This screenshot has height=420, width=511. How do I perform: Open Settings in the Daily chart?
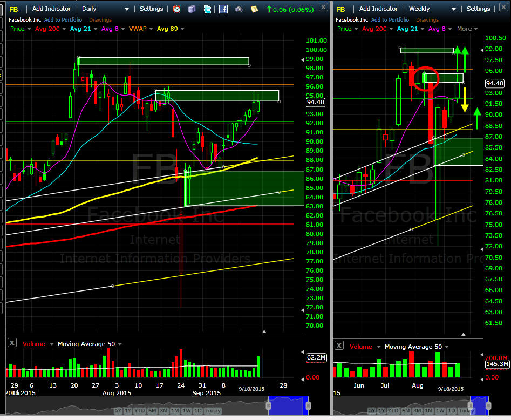tap(151, 9)
